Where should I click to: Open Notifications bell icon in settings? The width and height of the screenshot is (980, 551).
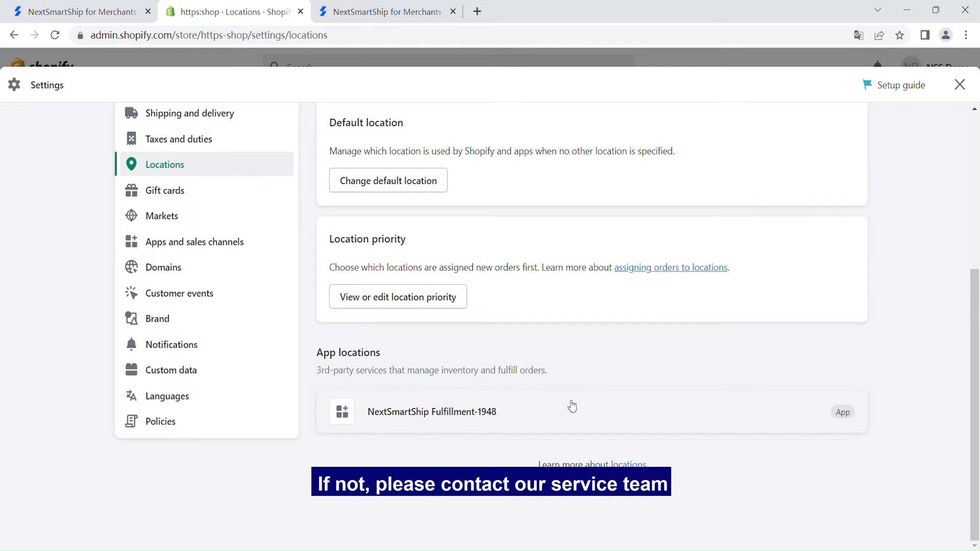[x=131, y=344]
